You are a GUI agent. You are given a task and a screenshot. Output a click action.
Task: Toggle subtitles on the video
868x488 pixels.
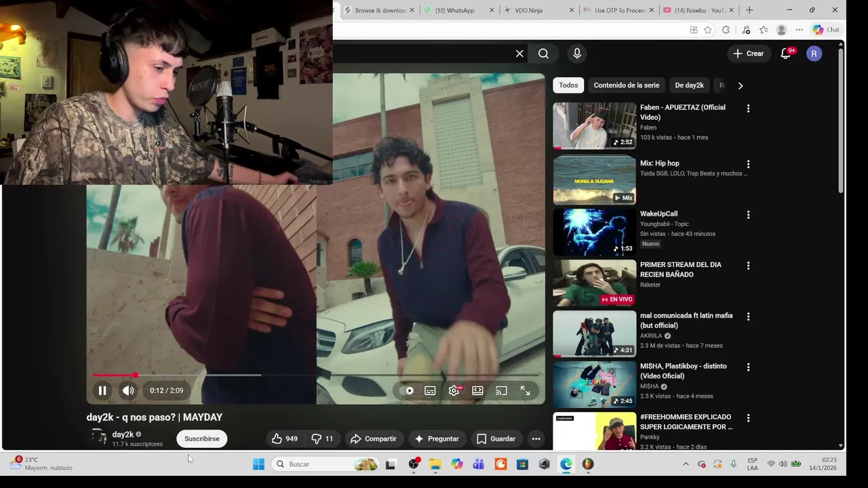click(x=430, y=390)
